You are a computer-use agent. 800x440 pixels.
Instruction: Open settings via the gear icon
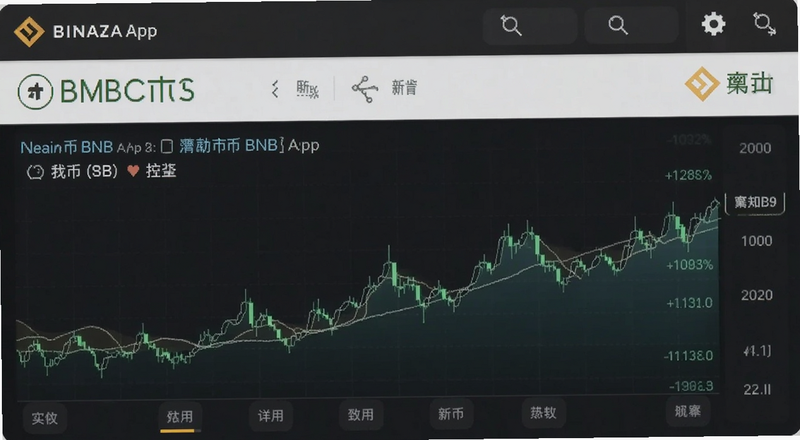click(713, 23)
